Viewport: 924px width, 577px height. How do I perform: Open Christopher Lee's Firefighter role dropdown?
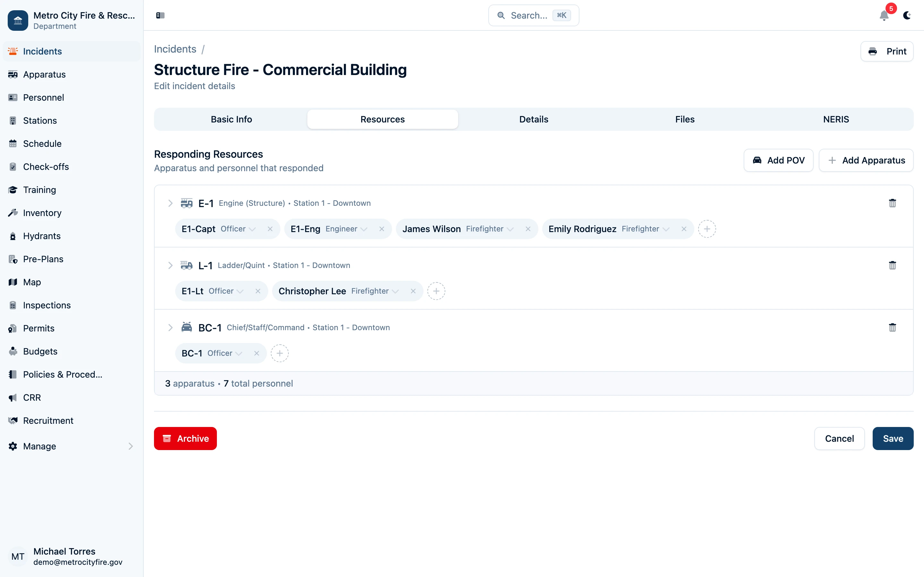tap(396, 291)
